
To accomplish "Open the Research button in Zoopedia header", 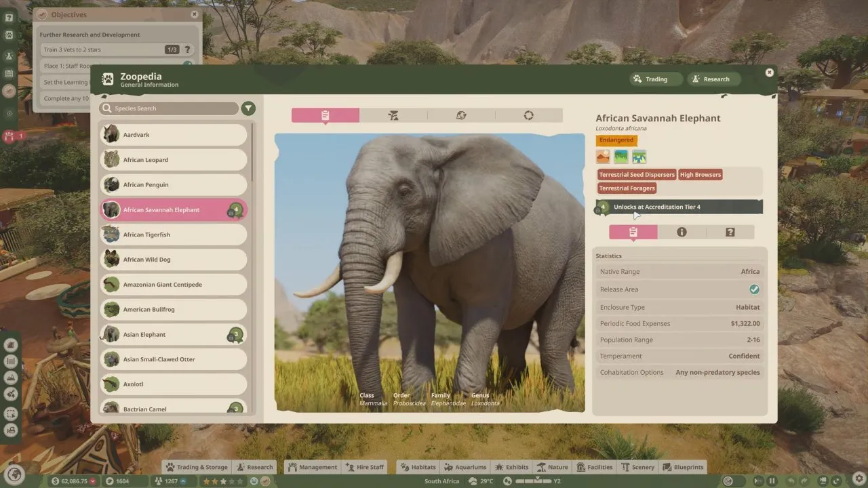I will click(x=713, y=79).
